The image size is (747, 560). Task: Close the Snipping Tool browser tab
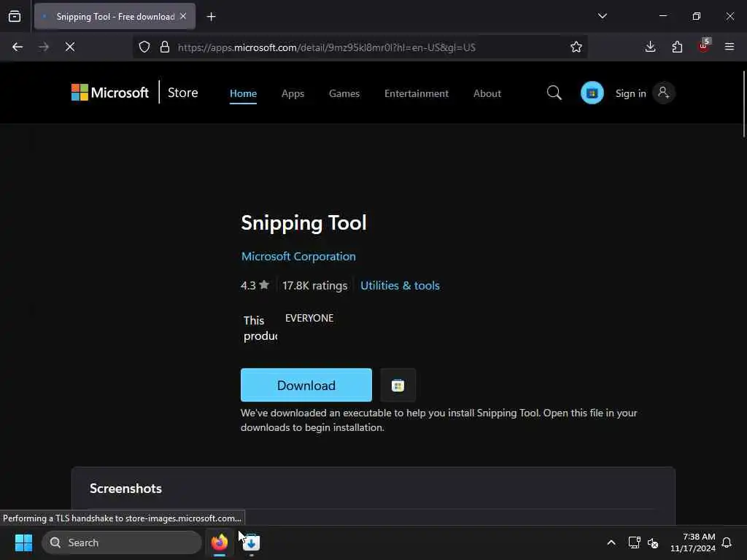coord(183,17)
